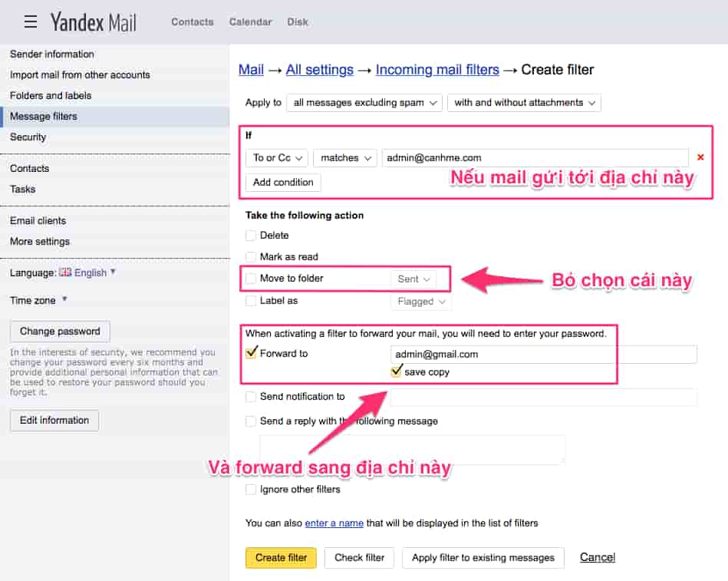This screenshot has height=581, width=728.
Task: Open Tasks in the sidebar
Action: (x=22, y=189)
